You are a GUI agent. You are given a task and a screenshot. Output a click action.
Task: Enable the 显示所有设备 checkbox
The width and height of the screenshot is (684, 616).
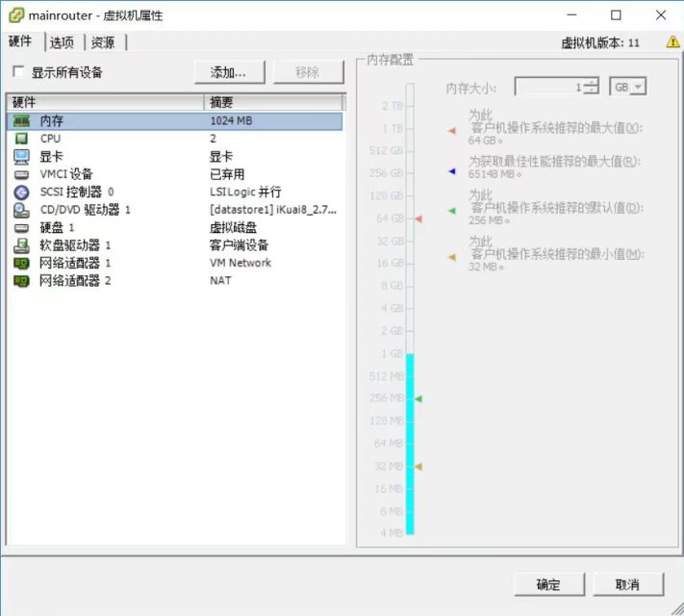click(x=18, y=71)
